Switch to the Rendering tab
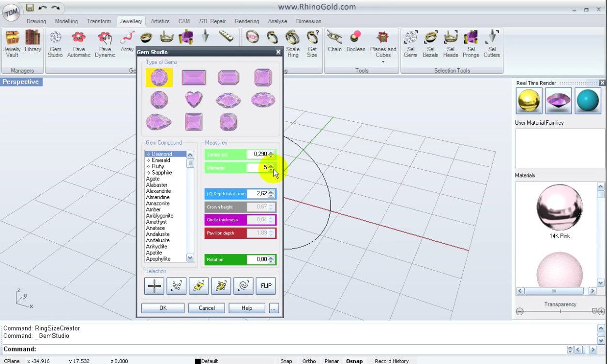Screen dimensions: 607x364 (247, 21)
